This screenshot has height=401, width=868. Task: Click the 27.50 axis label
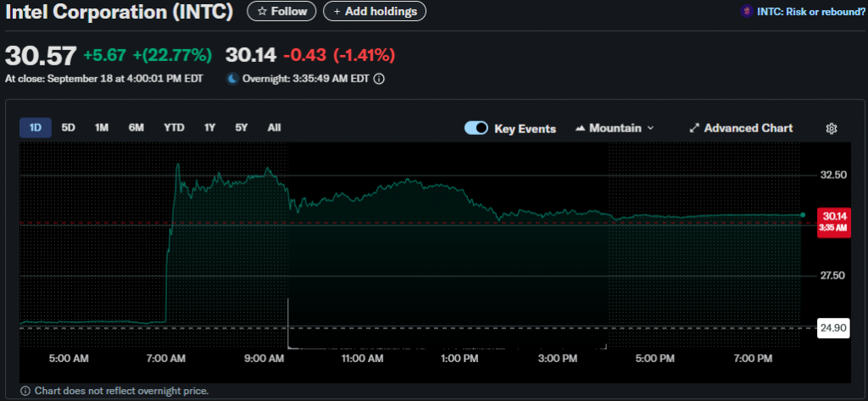833,276
